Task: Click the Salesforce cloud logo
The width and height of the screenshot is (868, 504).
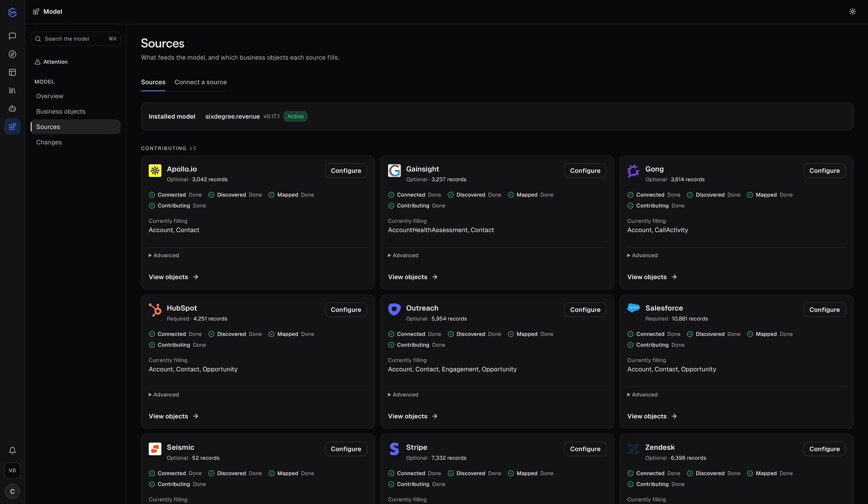Action: [x=634, y=308]
